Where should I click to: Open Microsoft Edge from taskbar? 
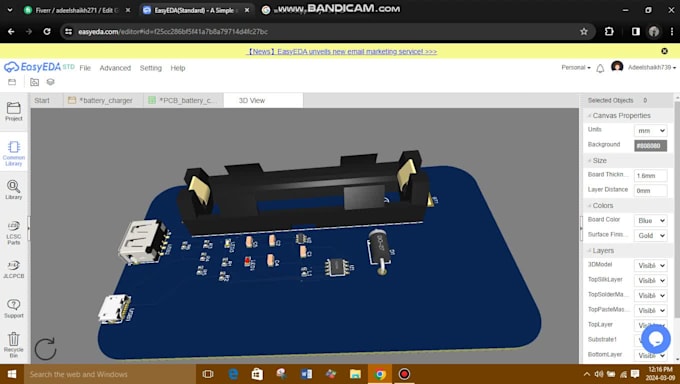tap(233, 374)
